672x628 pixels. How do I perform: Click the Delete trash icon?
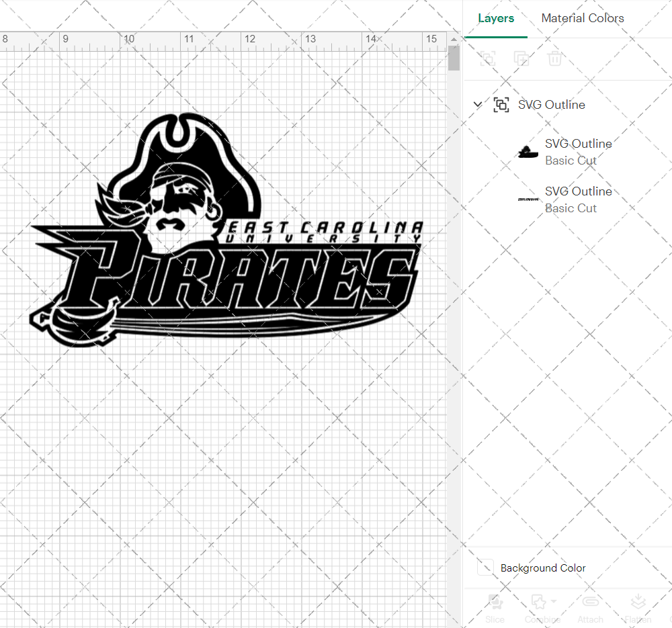[x=554, y=58]
